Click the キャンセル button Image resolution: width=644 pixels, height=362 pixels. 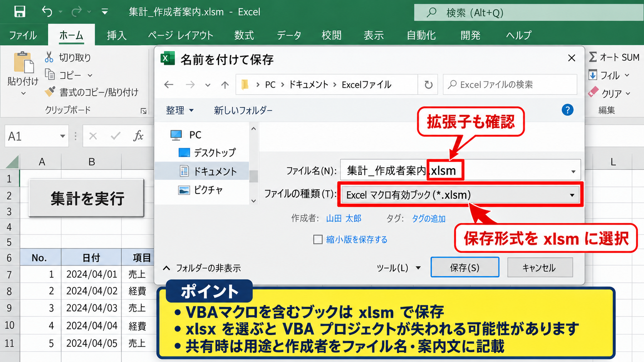pos(540,267)
